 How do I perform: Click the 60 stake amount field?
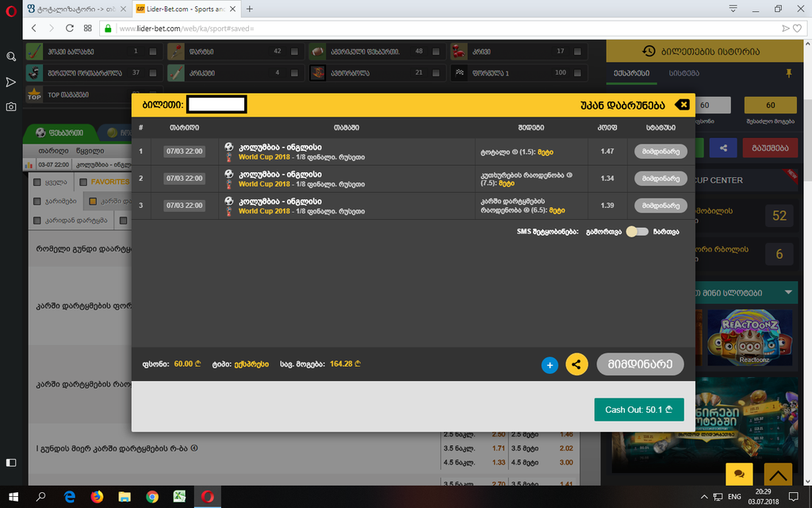[x=714, y=106]
